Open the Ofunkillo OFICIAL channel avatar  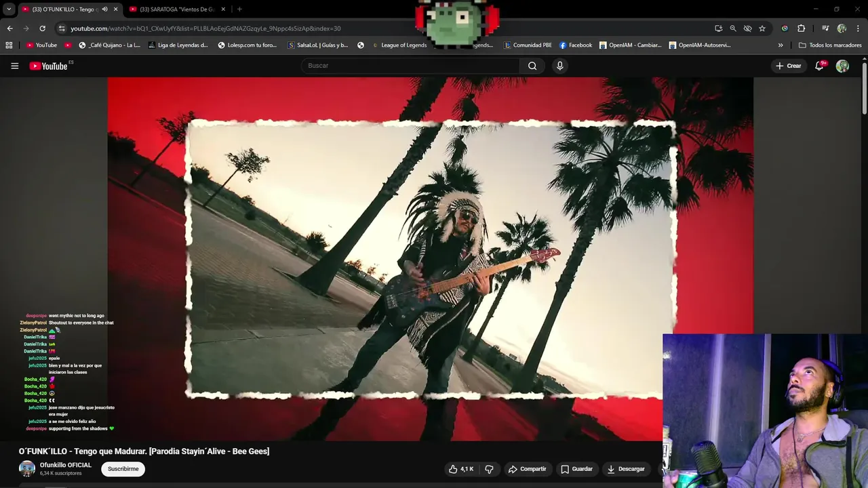[x=27, y=469]
